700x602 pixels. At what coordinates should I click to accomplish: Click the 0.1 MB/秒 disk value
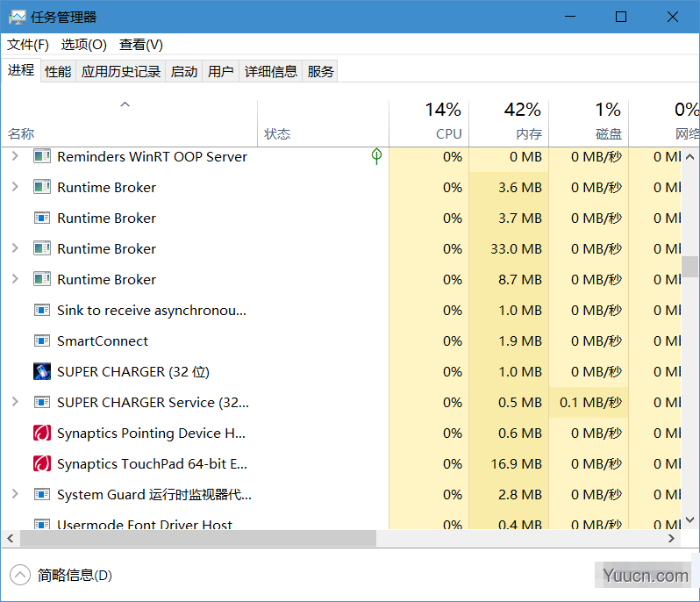(x=590, y=403)
